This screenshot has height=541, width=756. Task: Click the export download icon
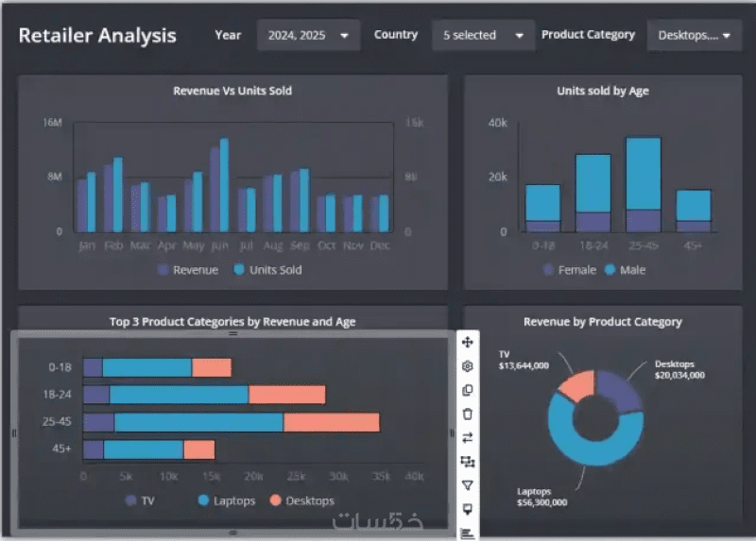pos(467,509)
